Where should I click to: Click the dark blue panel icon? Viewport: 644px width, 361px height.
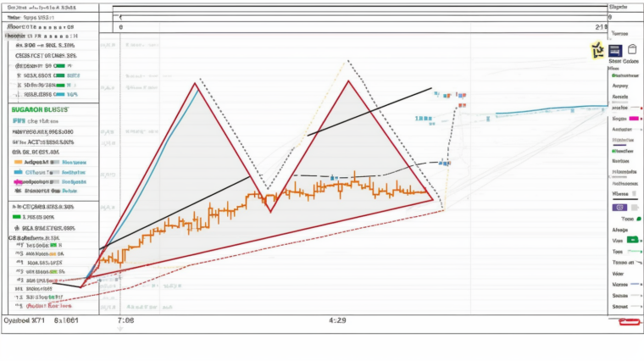pyautogui.click(x=616, y=50)
